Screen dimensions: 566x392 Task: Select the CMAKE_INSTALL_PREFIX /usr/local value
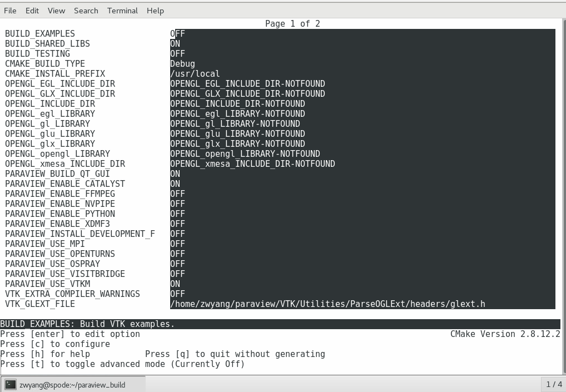point(195,74)
